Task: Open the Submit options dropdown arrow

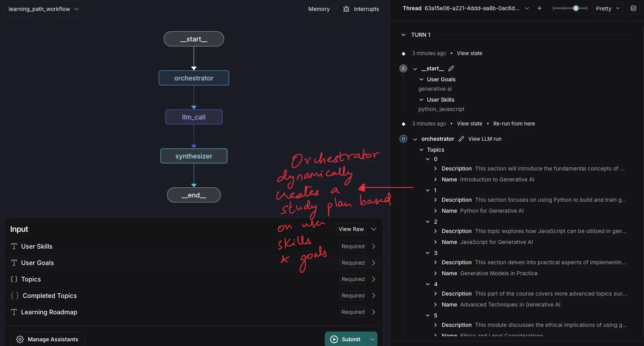Action: [x=372, y=339]
